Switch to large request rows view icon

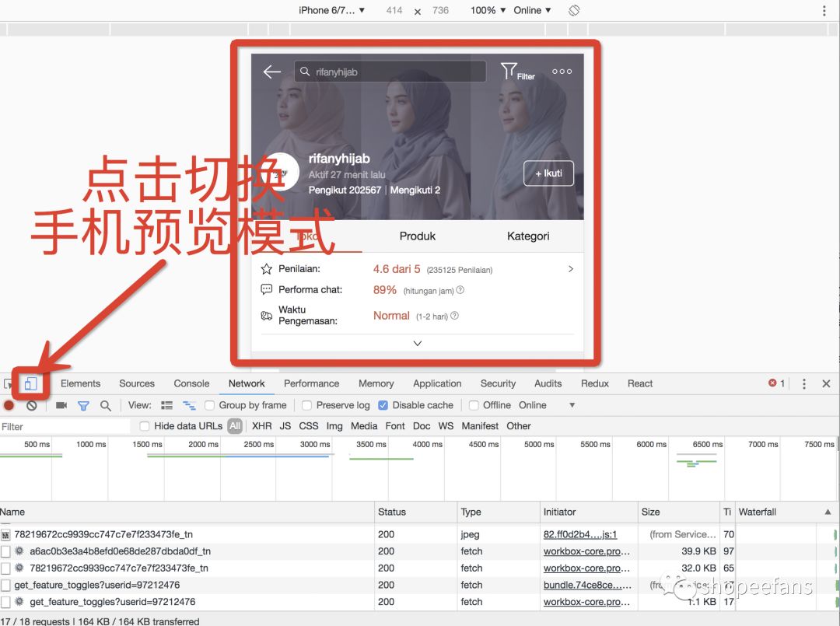click(x=167, y=404)
